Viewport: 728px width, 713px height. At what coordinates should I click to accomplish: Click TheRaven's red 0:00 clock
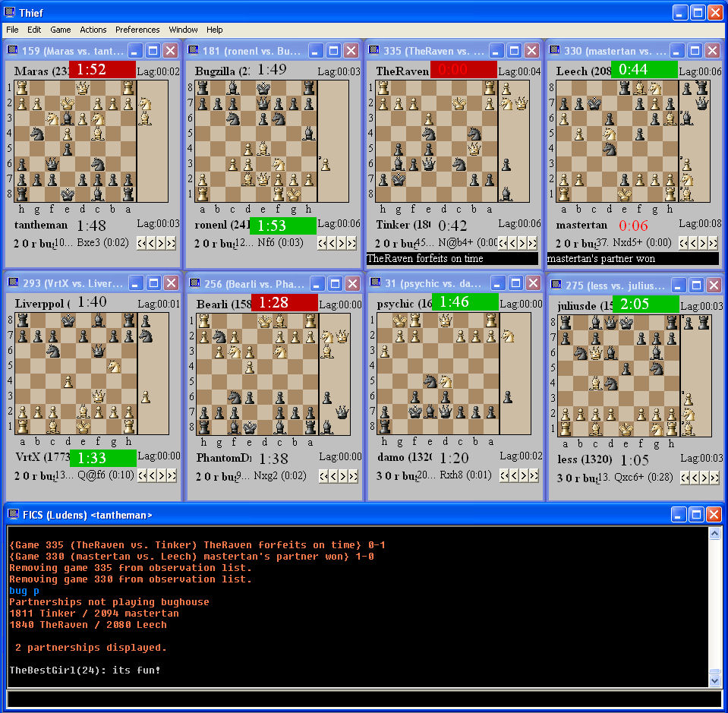(x=463, y=70)
